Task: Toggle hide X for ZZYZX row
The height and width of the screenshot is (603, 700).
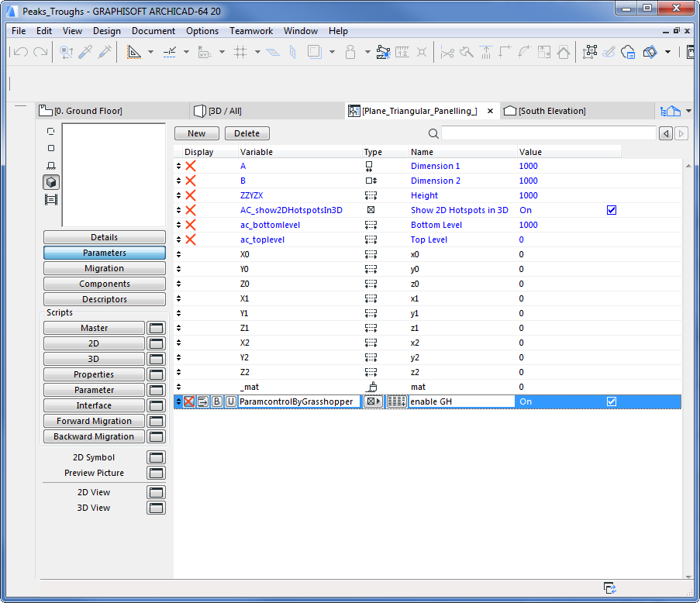Action: (x=191, y=195)
